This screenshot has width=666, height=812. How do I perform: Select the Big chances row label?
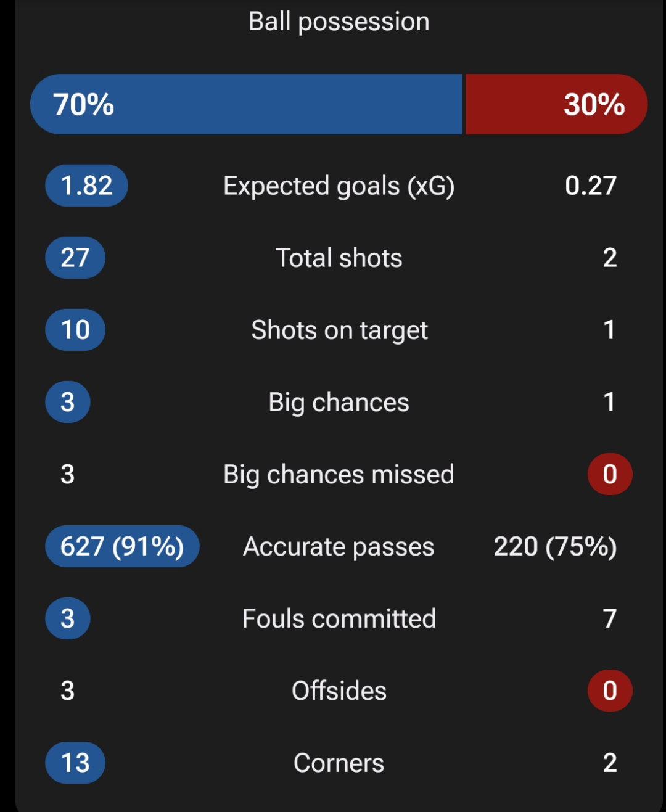pos(339,402)
